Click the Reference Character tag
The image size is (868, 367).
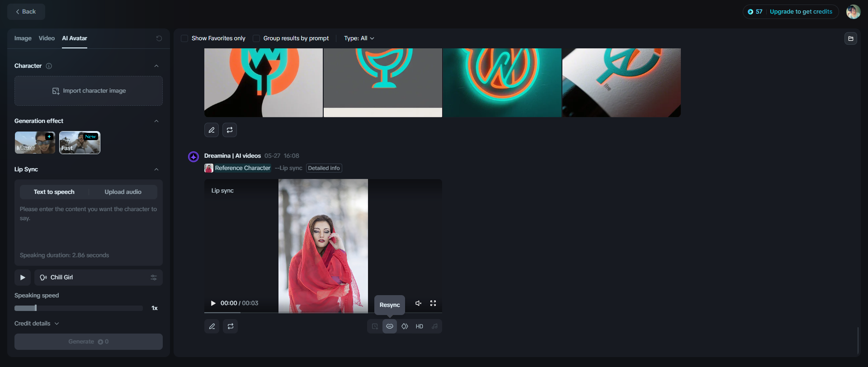tap(238, 168)
